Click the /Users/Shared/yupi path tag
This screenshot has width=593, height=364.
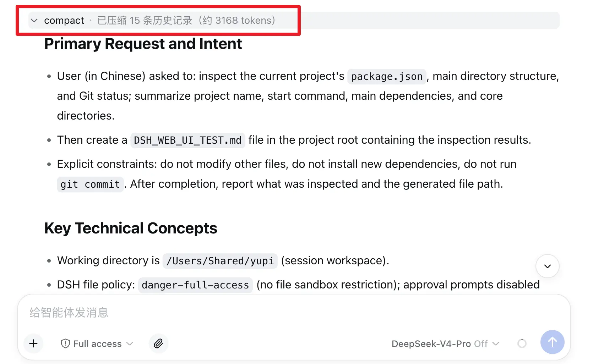click(x=220, y=261)
